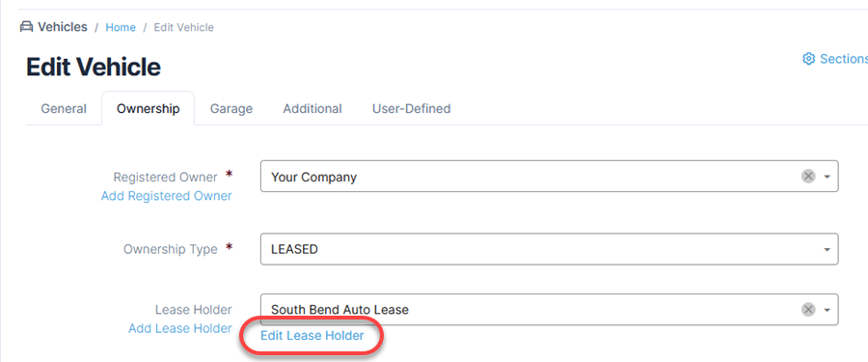Click the Vehicles breadcrumb text
868x362 pixels.
coord(63,27)
